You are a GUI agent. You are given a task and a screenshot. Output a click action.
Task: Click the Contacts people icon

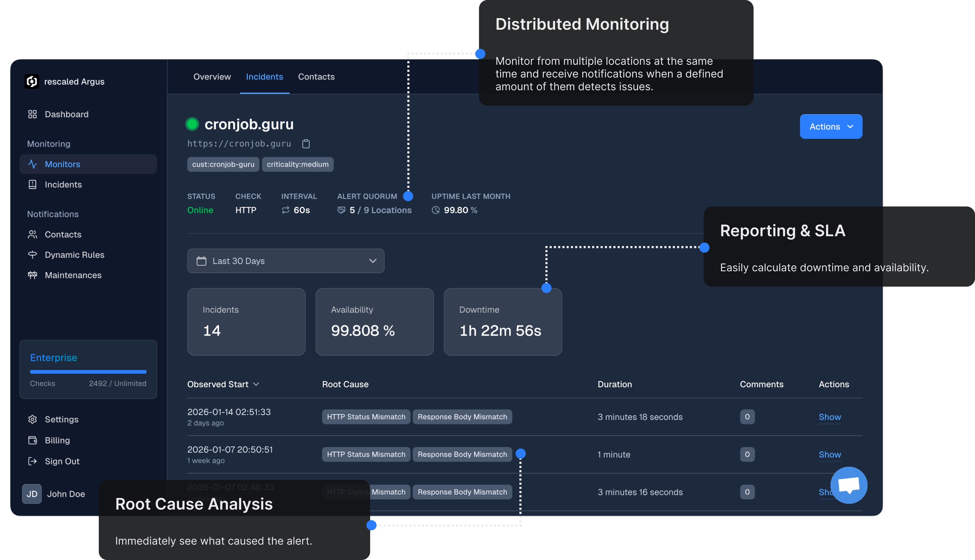pos(32,235)
